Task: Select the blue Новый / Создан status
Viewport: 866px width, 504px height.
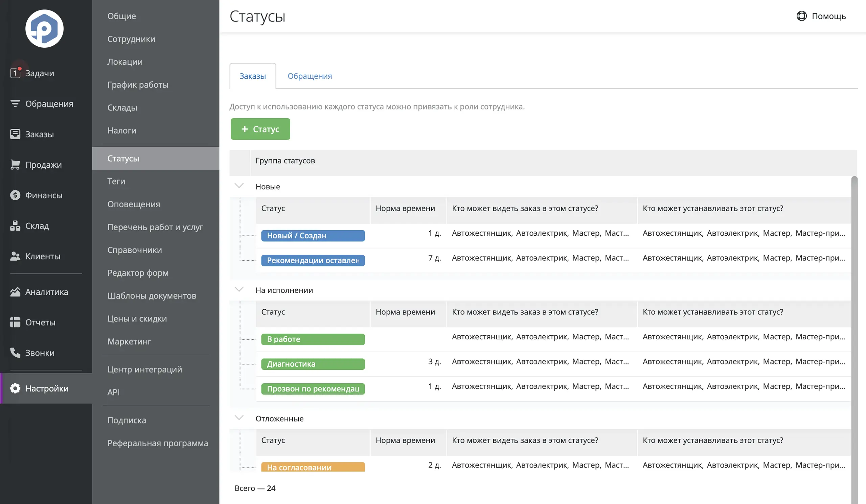Action: click(x=313, y=236)
